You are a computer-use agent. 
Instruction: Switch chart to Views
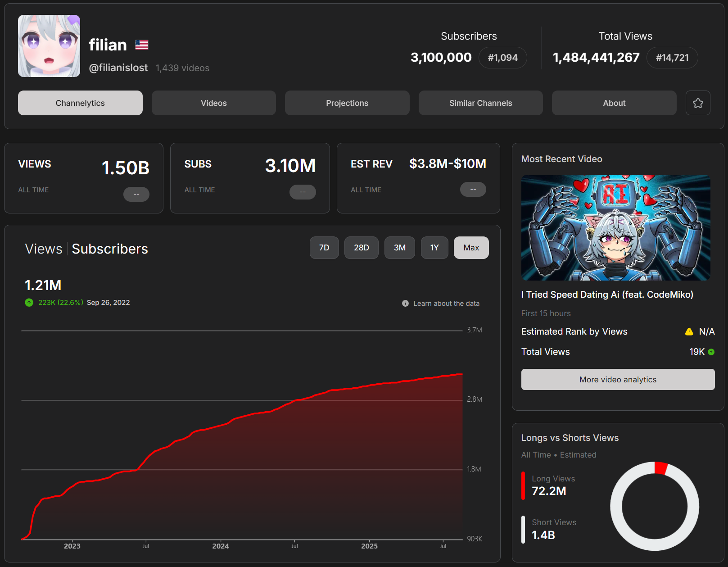(44, 249)
